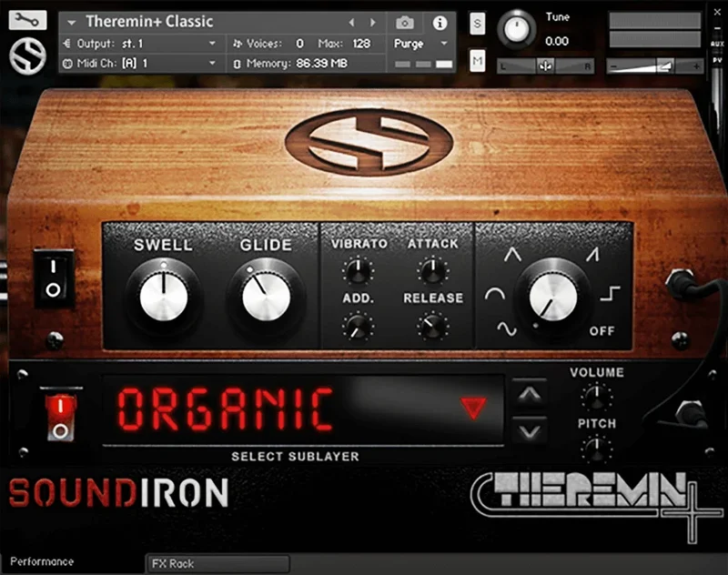728x575 pixels.
Task: Toggle the black power rocker switch
Action: coord(54,278)
